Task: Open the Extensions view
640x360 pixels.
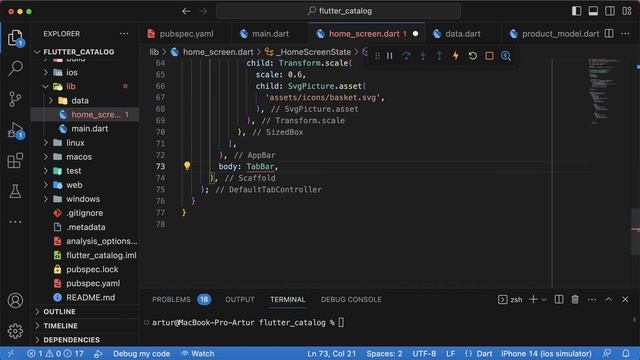Action: pyautogui.click(x=15, y=160)
